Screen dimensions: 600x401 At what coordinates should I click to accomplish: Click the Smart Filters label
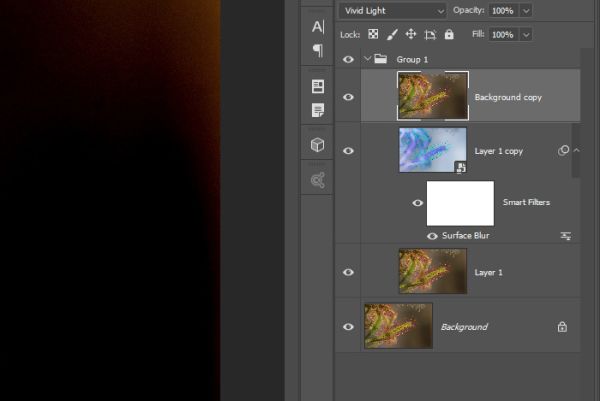point(526,202)
